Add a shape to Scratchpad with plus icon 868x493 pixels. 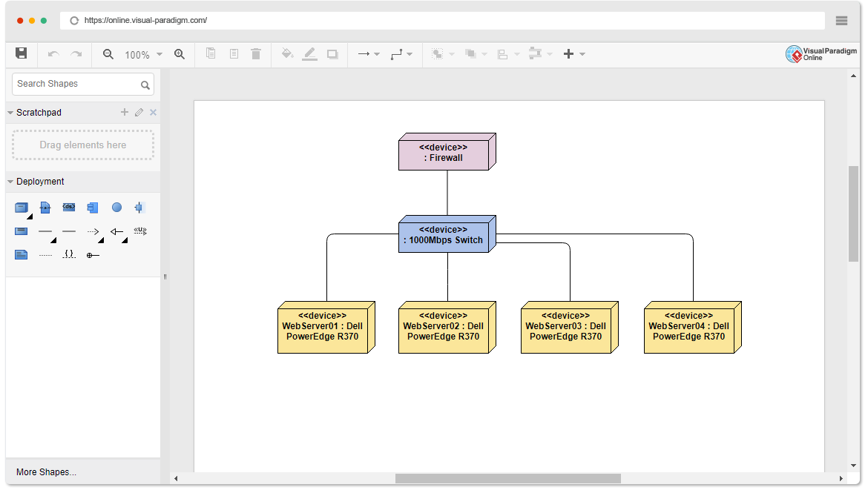point(124,113)
